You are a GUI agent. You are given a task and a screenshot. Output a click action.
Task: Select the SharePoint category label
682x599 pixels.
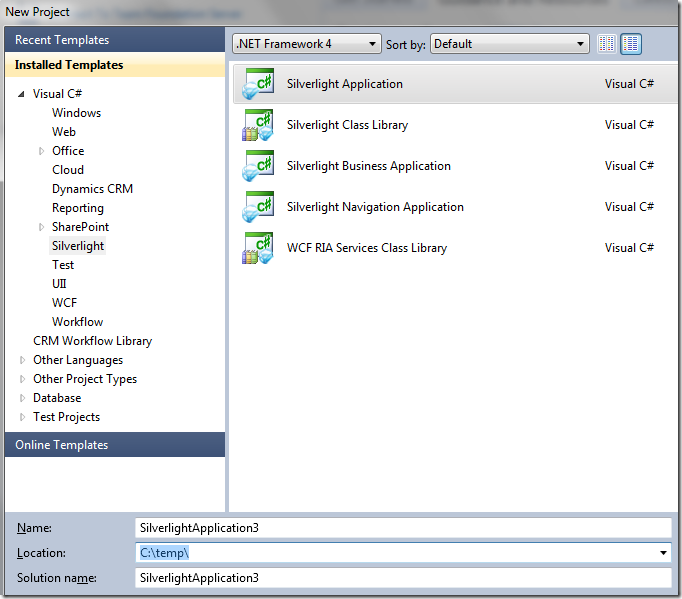80,227
